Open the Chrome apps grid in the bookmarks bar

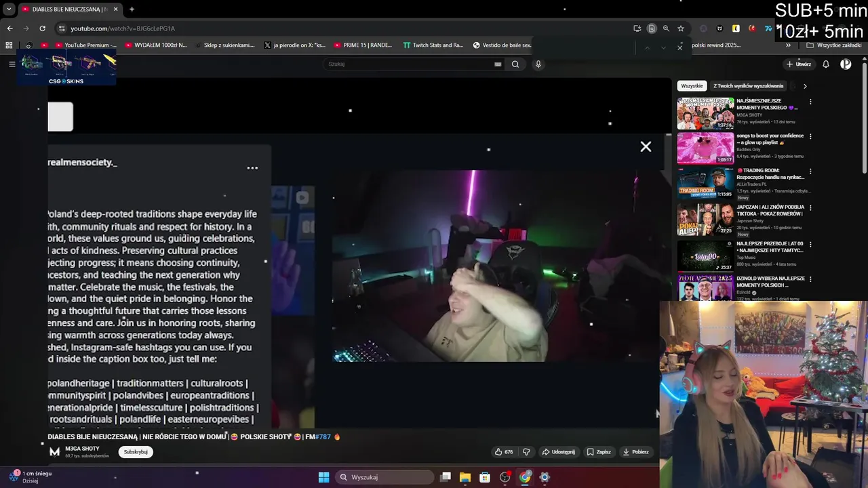tap(9, 45)
